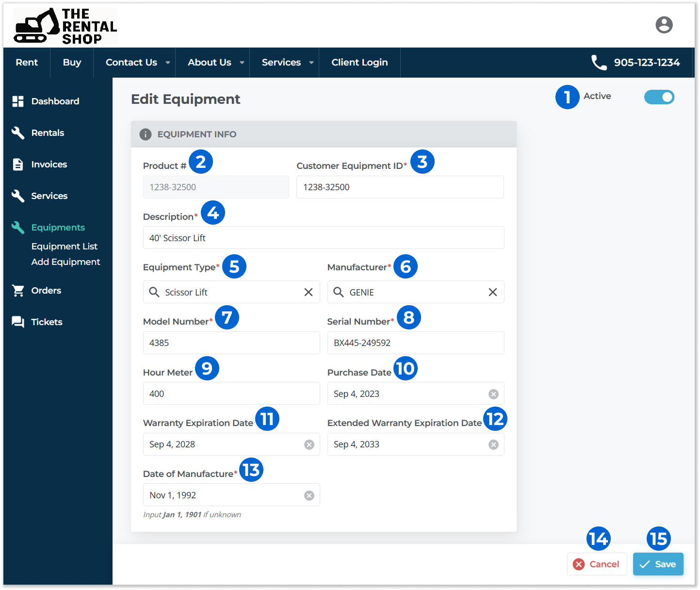Open Orders shopping cart icon
The height and width of the screenshot is (590, 700).
tap(18, 291)
